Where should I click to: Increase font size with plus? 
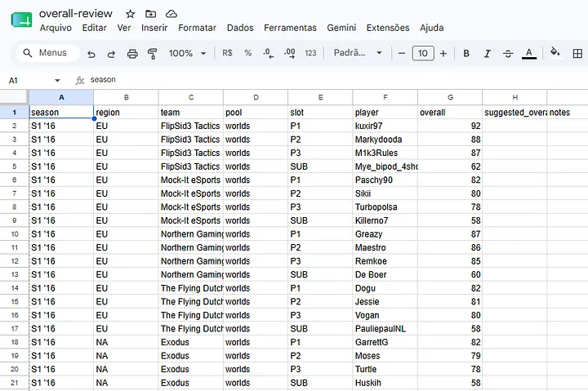[443, 53]
